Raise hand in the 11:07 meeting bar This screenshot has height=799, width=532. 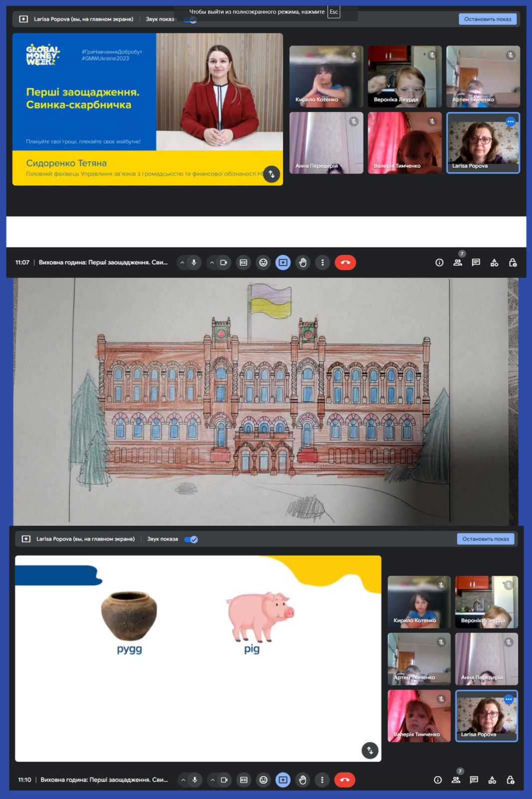(x=302, y=263)
